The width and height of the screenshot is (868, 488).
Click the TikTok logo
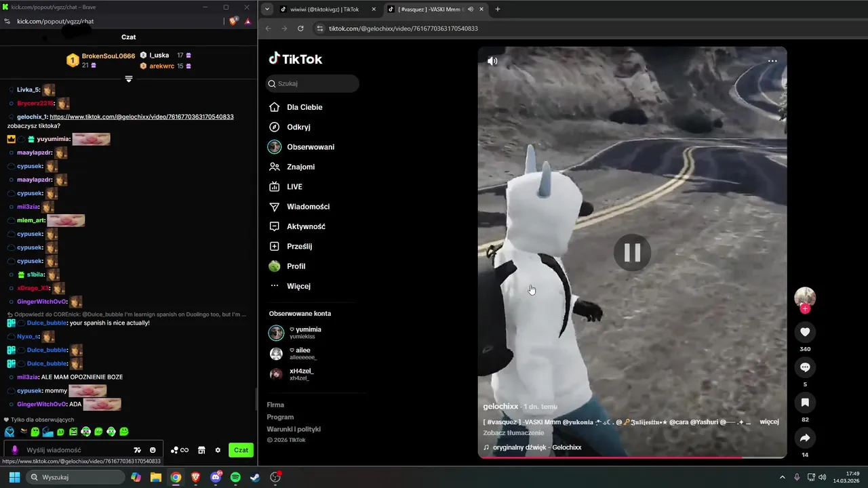pos(295,59)
